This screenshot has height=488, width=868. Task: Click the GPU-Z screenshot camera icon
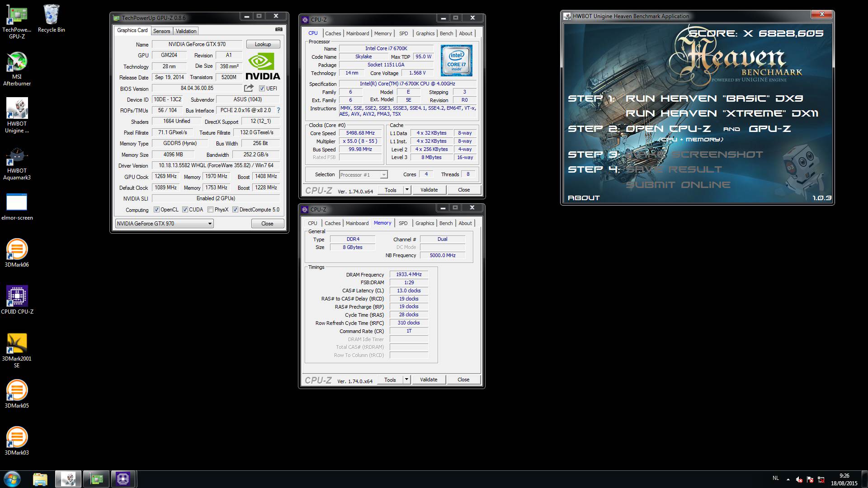point(279,29)
